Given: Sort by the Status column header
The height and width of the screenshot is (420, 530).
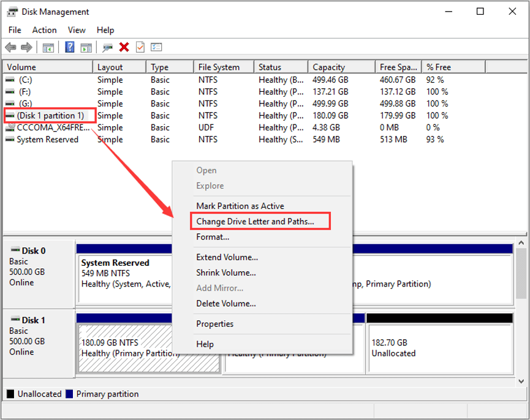Looking at the screenshot, I should click(x=281, y=67).
